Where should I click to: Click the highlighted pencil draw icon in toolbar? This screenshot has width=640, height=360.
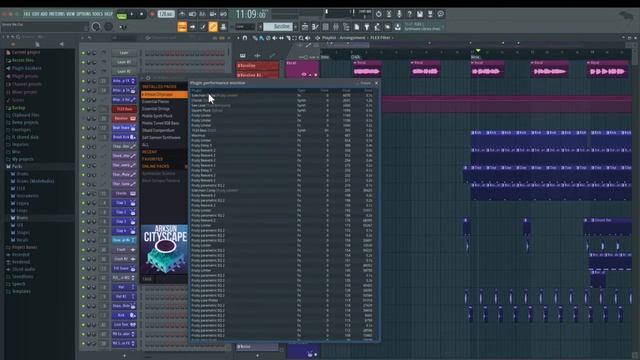[x=213, y=27]
